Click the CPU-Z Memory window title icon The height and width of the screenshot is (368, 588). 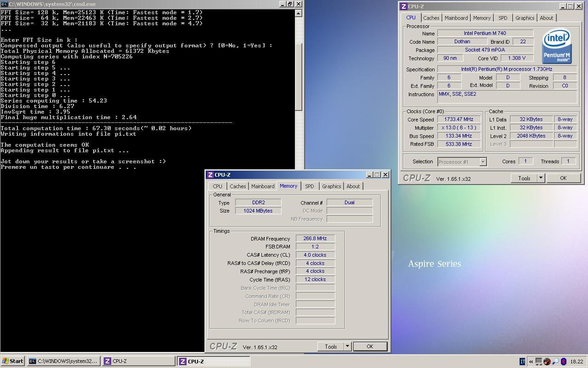(x=210, y=175)
